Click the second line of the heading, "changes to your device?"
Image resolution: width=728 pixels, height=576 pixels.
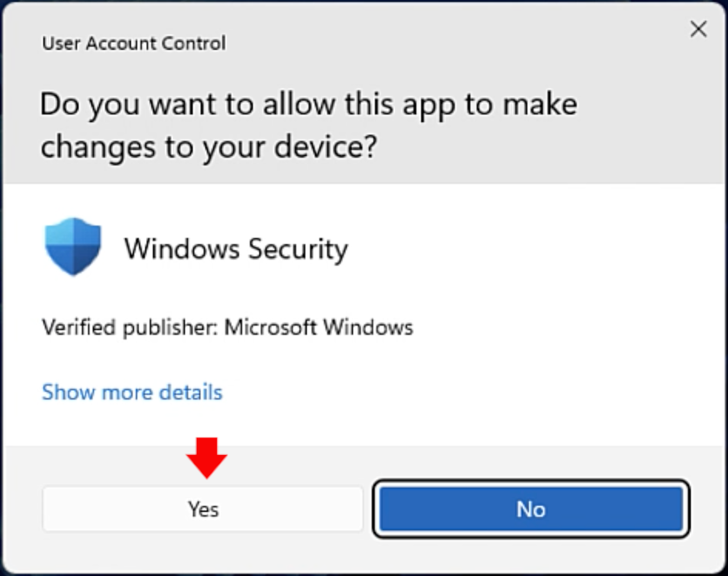pos(208,147)
